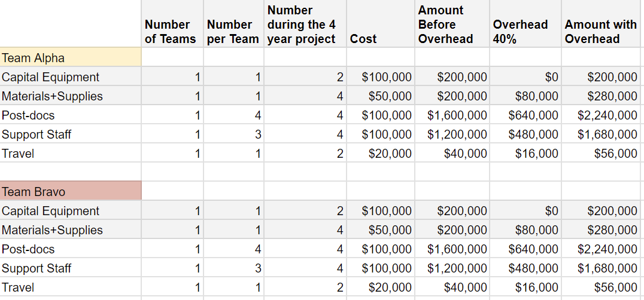This screenshot has width=644, height=300.
Task: Click Team Bravo Travel $20,000 cost
Action: 390,287
